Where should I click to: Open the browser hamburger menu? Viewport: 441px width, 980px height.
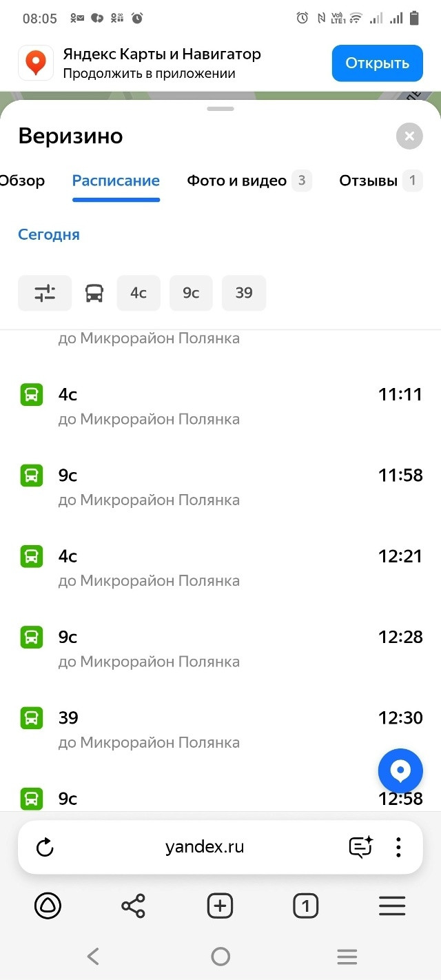(x=392, y=906)
